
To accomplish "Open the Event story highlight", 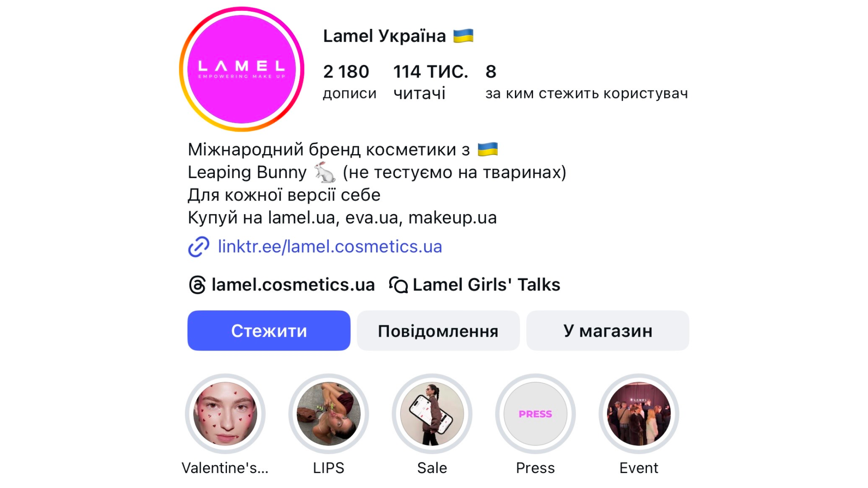I will tap(639, 413).
